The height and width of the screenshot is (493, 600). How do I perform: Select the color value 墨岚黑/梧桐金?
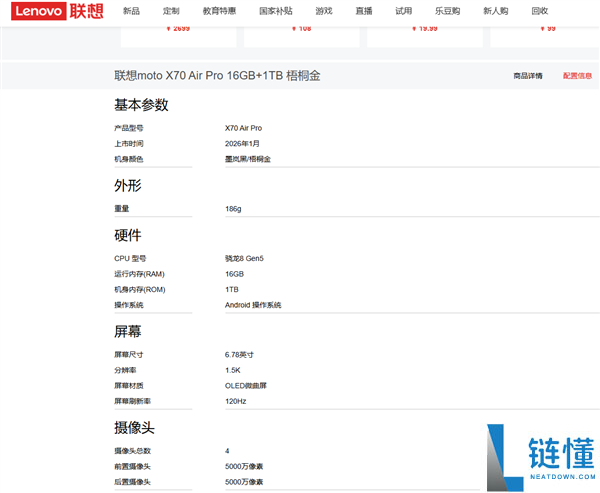[x=248, y=159]
